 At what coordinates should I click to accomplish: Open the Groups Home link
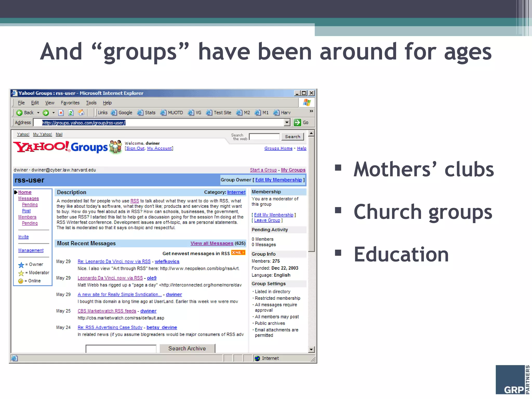click(x=278, y=148)
